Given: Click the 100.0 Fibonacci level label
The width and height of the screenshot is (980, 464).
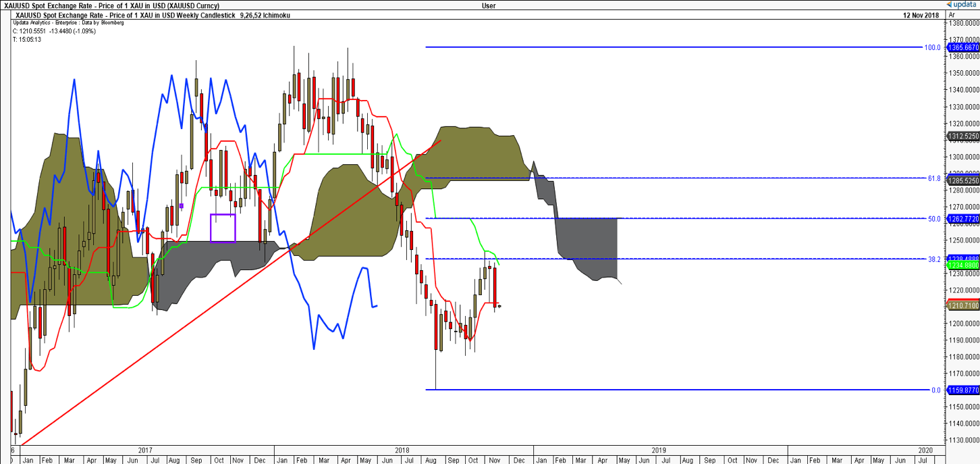Looking at the screenshot, I should coord(932,48).
